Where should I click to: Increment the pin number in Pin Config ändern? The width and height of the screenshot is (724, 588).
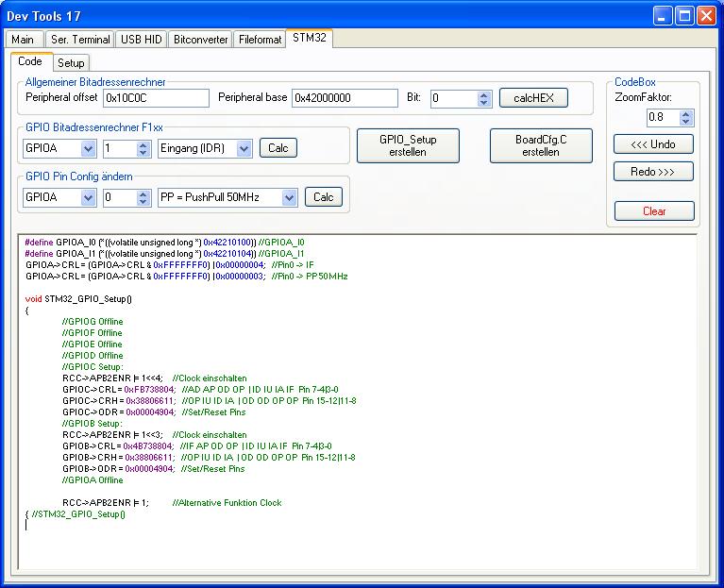tap(143, 193)
